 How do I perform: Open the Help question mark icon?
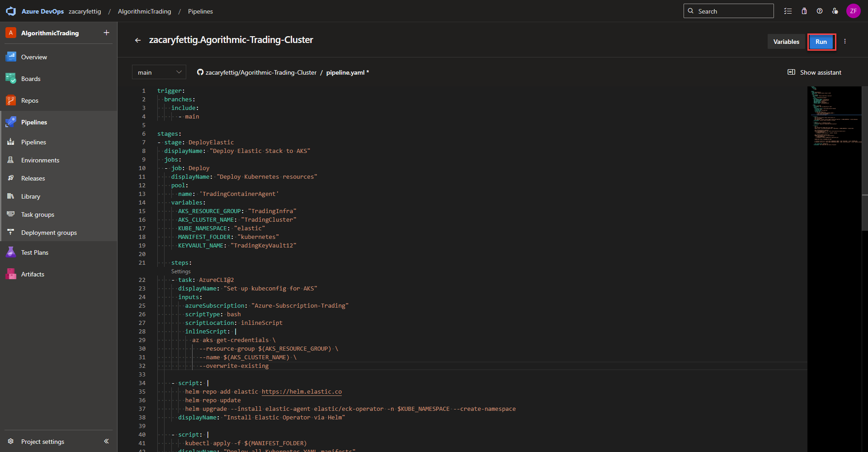(820, 11)
